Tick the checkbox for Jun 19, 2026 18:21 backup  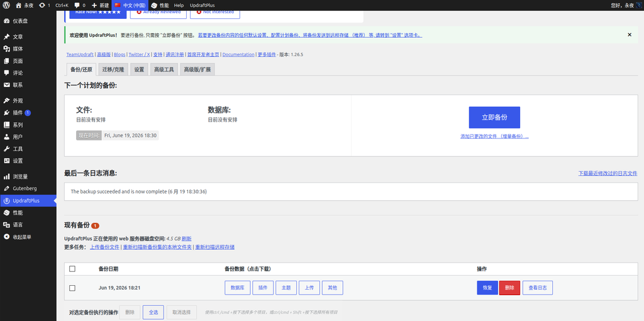pyautogui.click(x=72, y=288)
